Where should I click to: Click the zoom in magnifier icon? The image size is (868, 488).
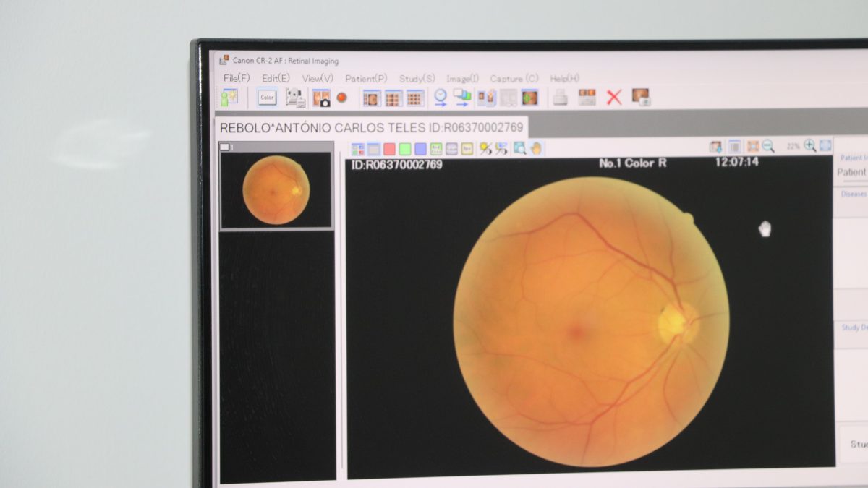point(810,146)
